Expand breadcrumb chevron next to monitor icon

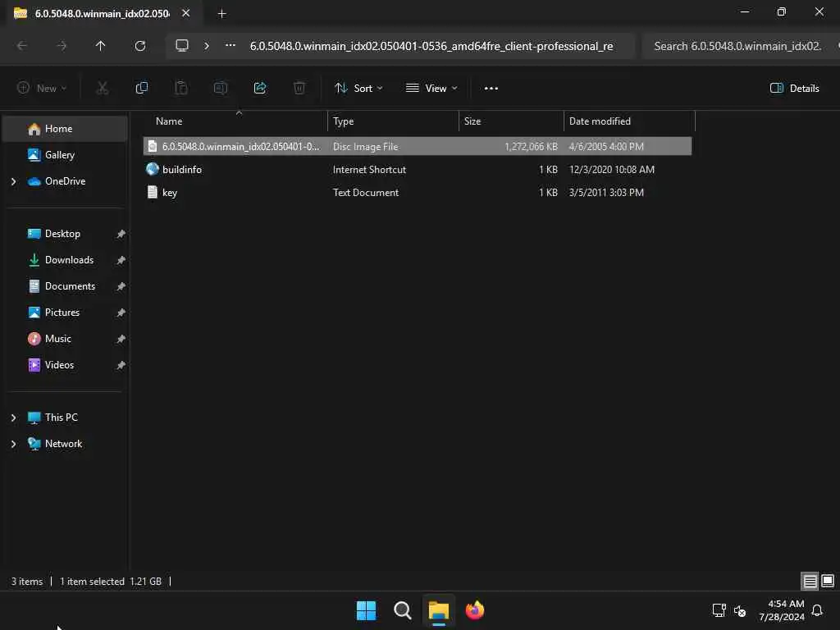click(x=207, y=46)
